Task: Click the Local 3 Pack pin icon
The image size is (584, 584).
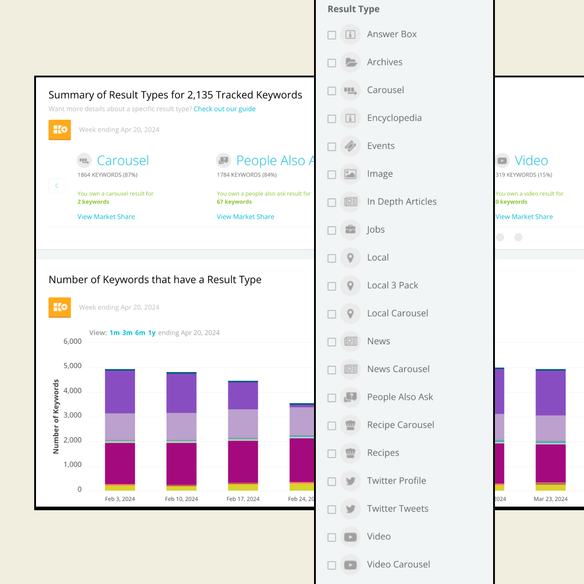Action: click(350, 286)
